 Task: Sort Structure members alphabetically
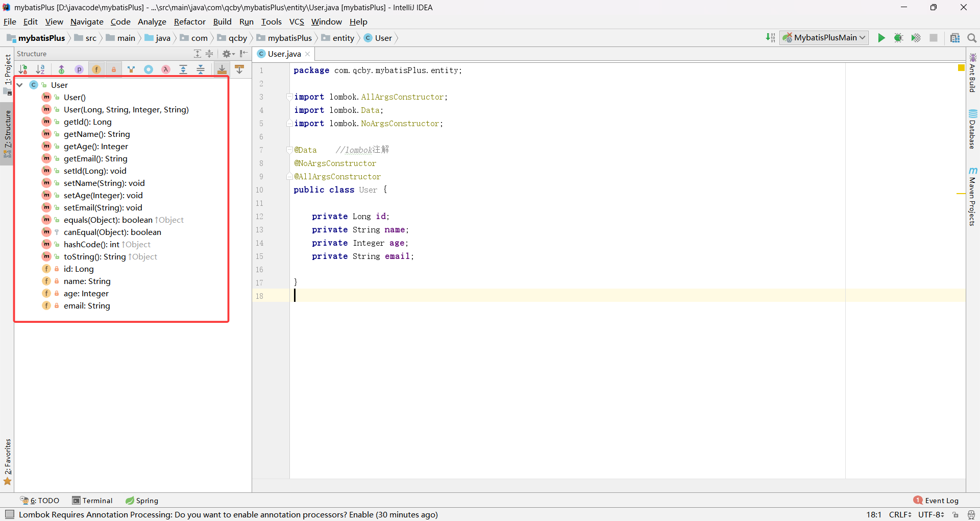tap(41, 69)
